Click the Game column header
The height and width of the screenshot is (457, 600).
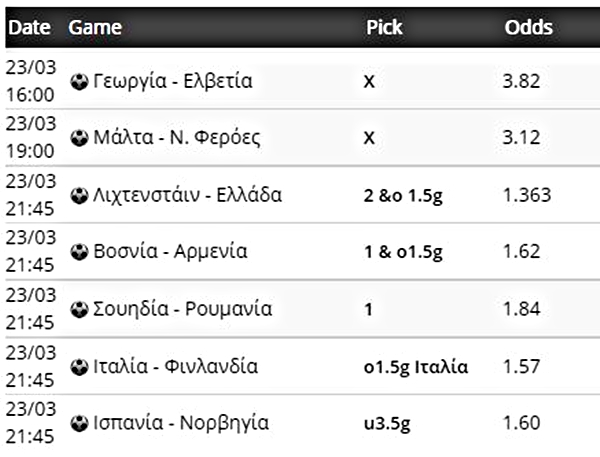pyautogui.click(x=95, y=28)
